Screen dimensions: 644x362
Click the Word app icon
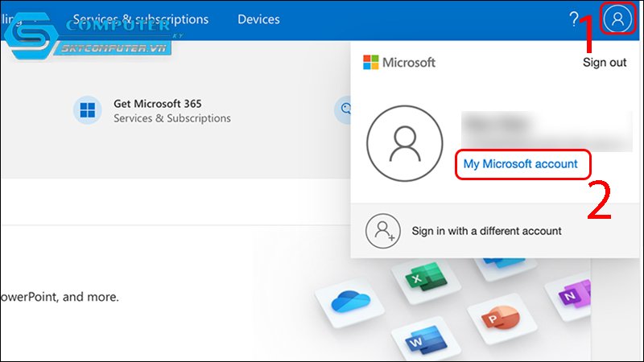[x=427, y=339]
